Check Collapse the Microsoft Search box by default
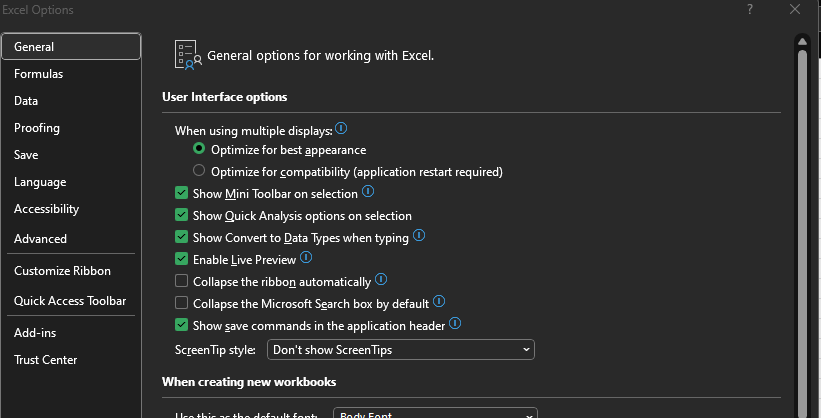This screenshot has width=821, height=418. coord(181,303)
